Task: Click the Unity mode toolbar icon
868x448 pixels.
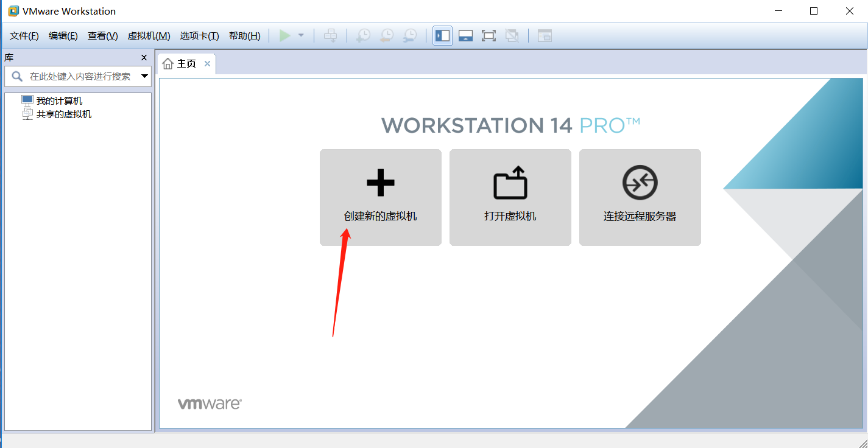Action: [x=512, y=36]
